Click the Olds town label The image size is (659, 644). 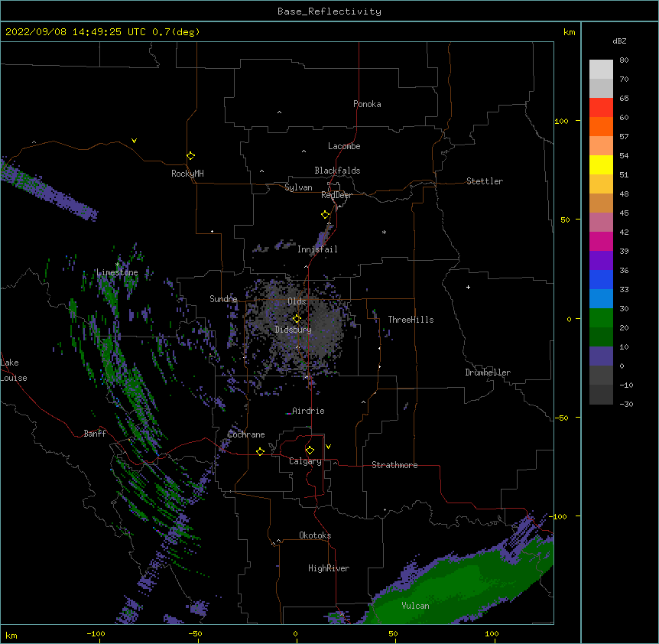click(297, 301)
